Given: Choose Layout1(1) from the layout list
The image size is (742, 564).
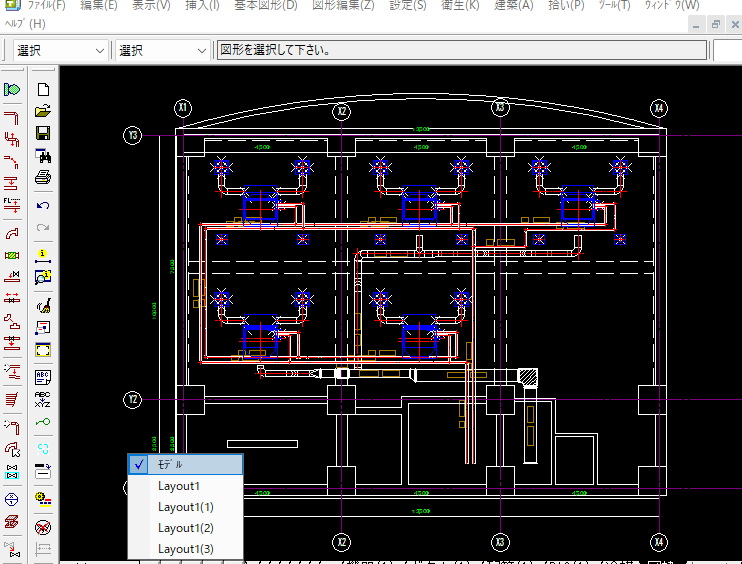Looking at the screenshot, I should point(185,507).
